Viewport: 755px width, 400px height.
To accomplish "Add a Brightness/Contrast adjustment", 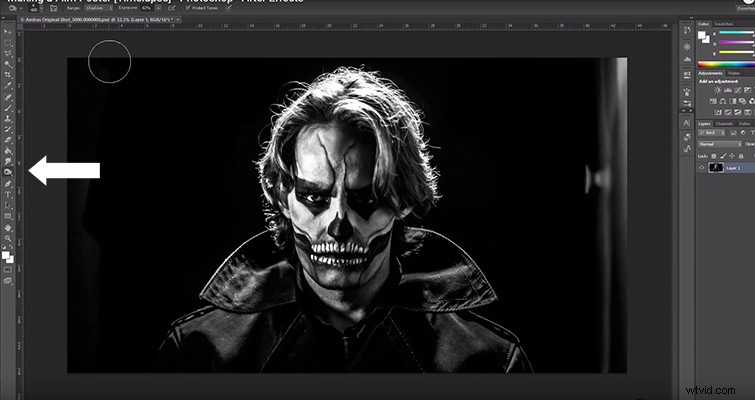I will [717, 90].
